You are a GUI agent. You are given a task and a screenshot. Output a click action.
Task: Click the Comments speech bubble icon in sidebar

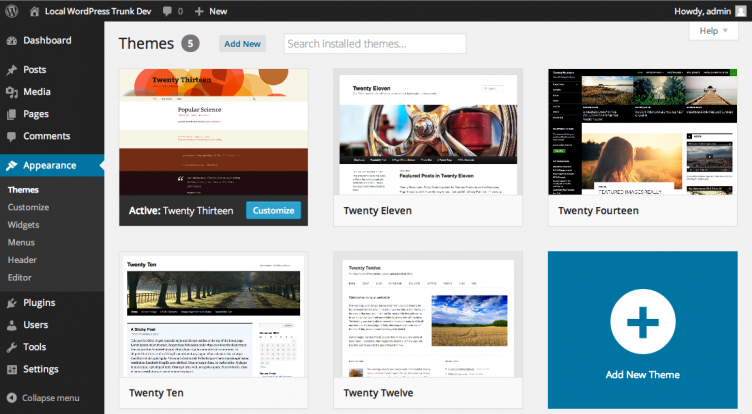tap(12, 136)
